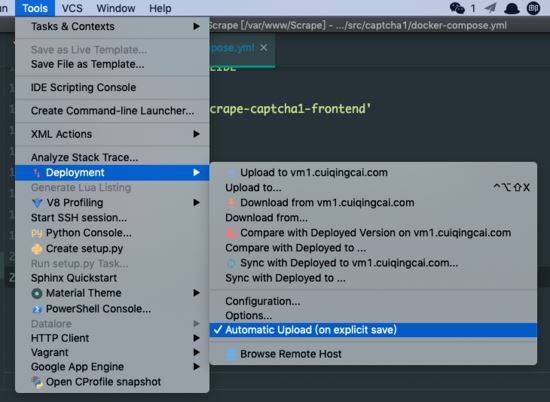Viewport: 550px width, 402px height.
Task: Open the VCS menu
Action: [72, 8]
